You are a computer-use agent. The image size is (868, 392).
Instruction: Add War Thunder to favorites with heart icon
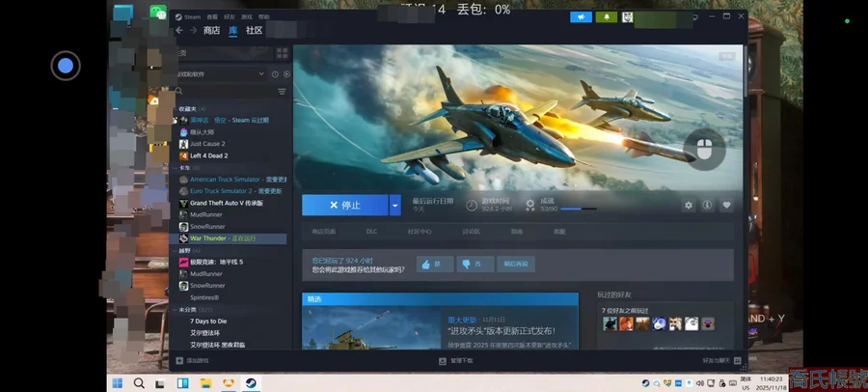[726, 205]
